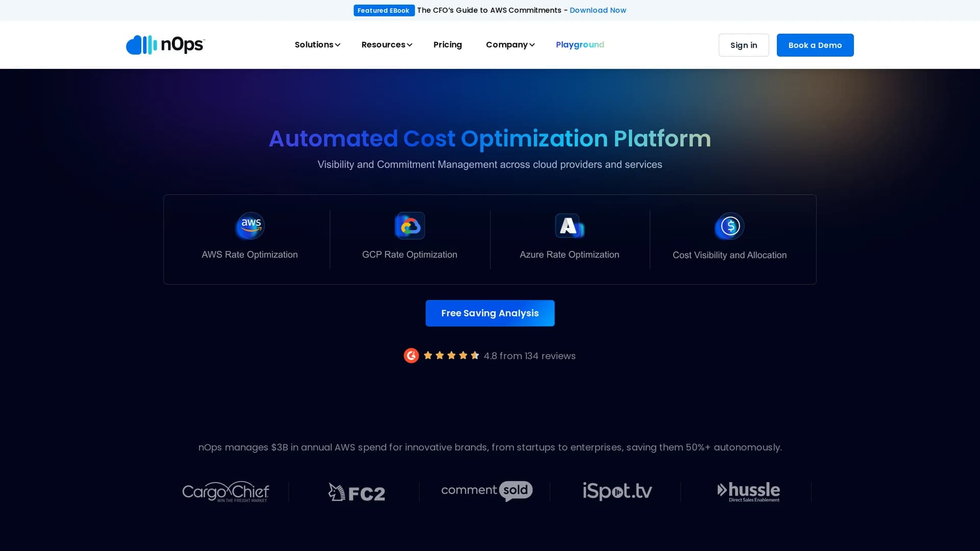Viewport: 980px width, 551px height.
Task: Open the Playground link
Action: 580,45
